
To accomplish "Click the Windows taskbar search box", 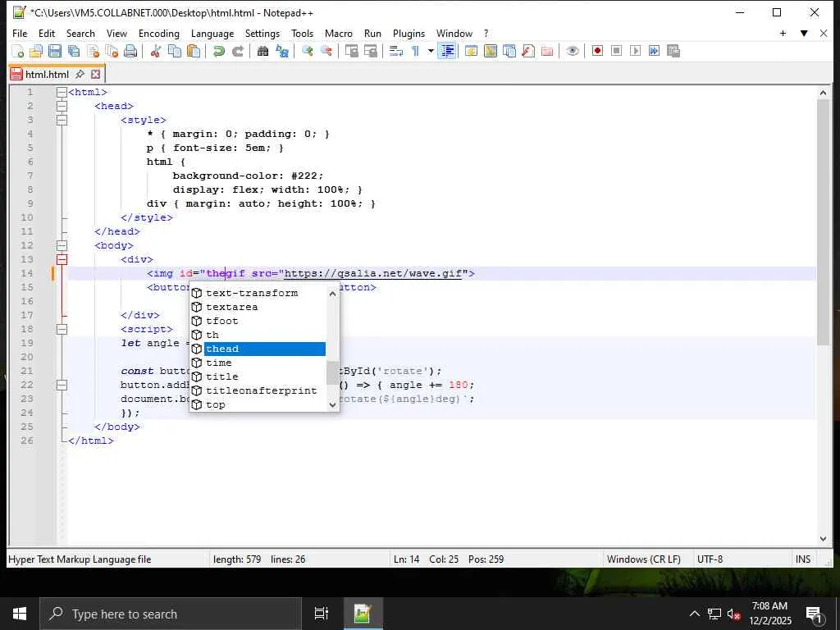I will 171,614.
